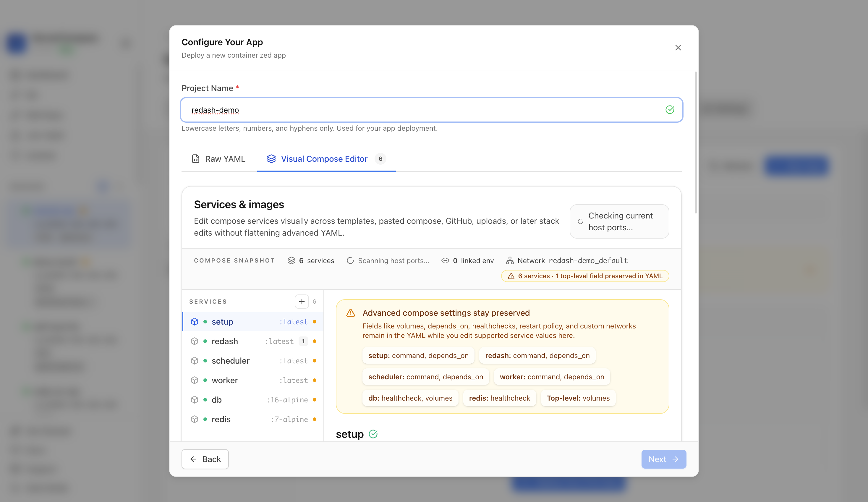Click the Checking current host ports status button

[x=619, y=221]
